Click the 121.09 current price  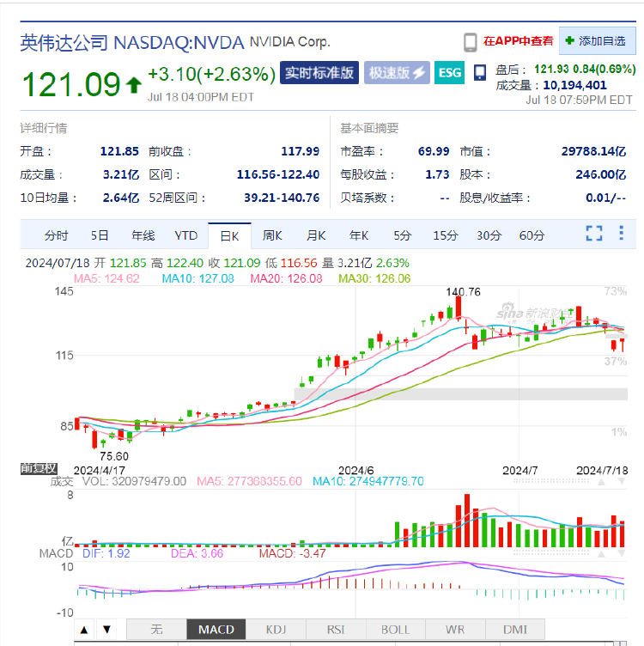coord(71,84)
